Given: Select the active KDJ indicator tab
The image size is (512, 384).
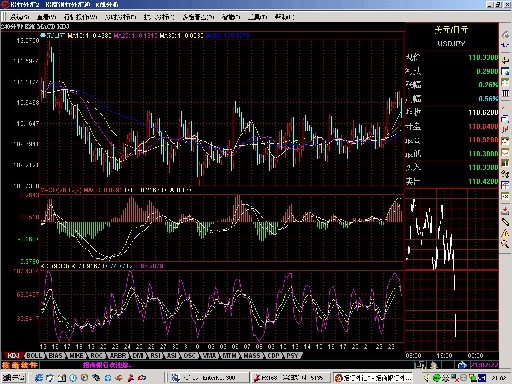Looking at the screenshot, I should [13, 356].
